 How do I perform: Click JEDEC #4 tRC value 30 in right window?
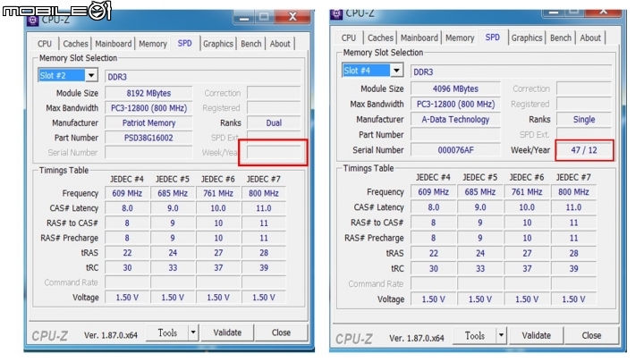click(x=433, y=268)
